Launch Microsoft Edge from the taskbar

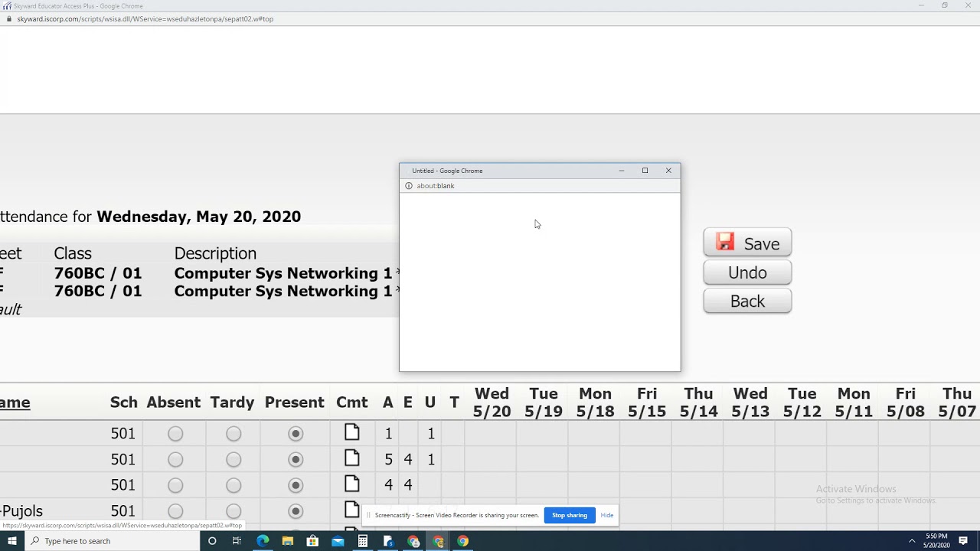click(263, 541)
